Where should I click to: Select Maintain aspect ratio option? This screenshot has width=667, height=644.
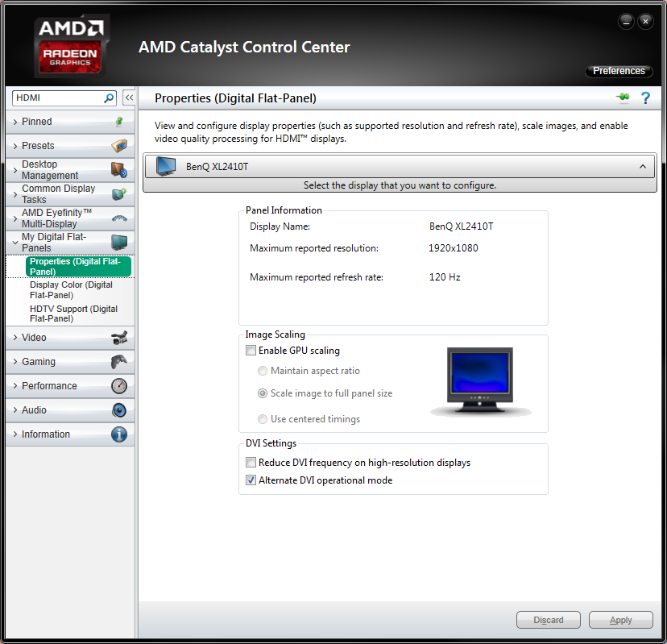[x=263, y=371]
